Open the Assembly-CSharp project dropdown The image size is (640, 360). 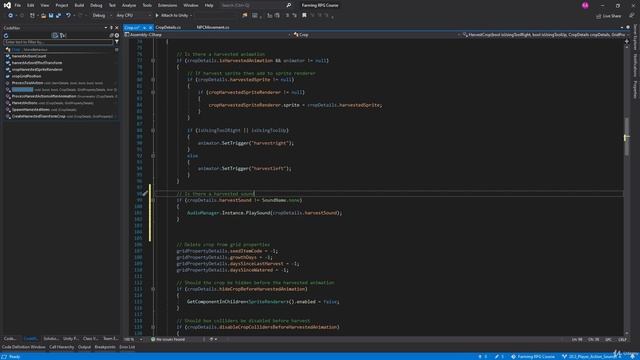pos(208,35)
